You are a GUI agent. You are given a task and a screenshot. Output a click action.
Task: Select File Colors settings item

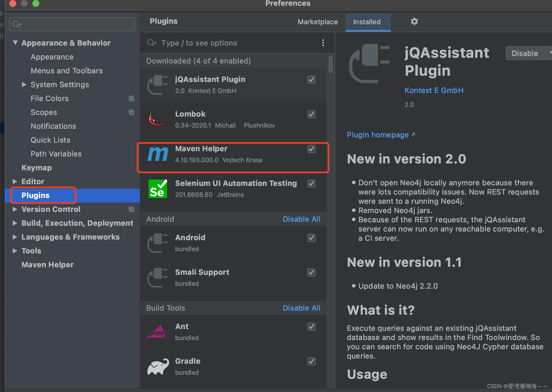[50, 98]
